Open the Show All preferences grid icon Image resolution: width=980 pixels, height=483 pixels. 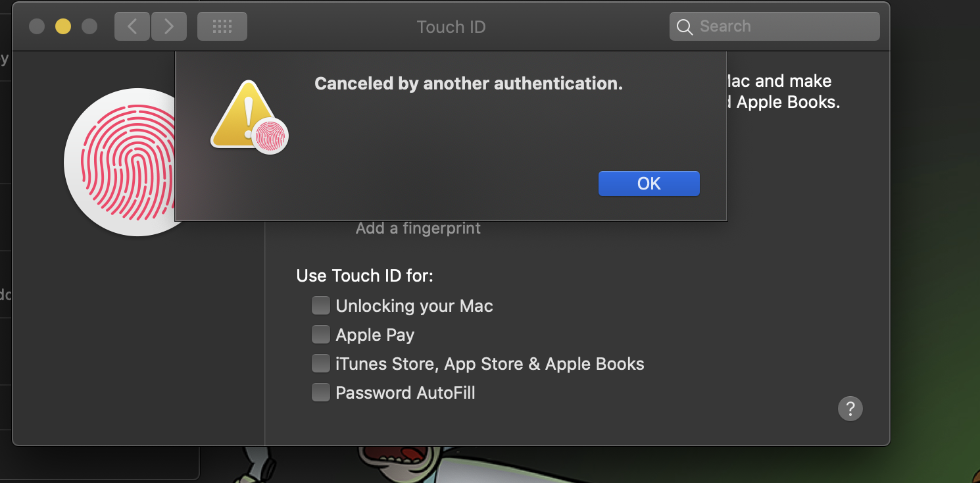(x=222, y=26)
